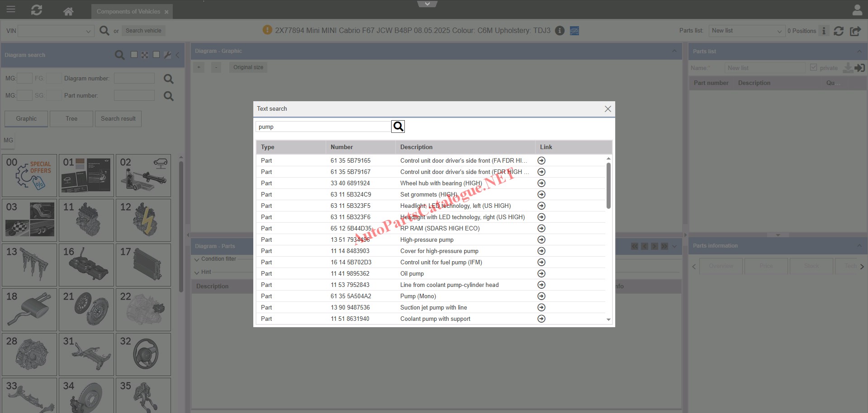Viewport: 868px width, 413px height.
Task: Switch to the Tree tab
Action: (x=71, y=119)
